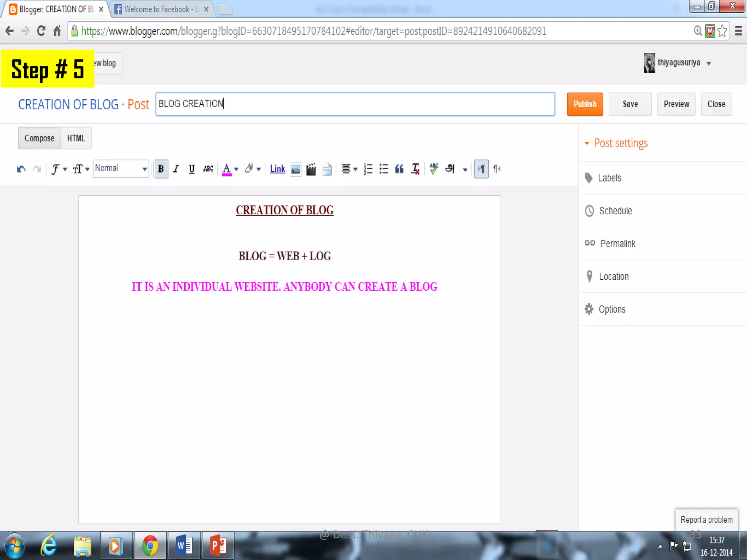Toggle Bold formatting
The width and height of the screenshot is (747, 560).
click(x=161, y=169)
